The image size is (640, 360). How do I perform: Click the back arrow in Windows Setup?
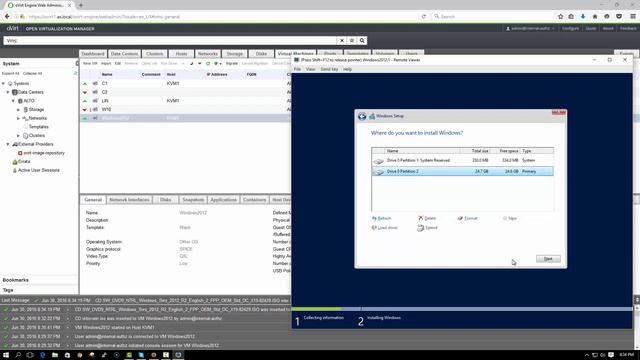[x=362, y=116]
